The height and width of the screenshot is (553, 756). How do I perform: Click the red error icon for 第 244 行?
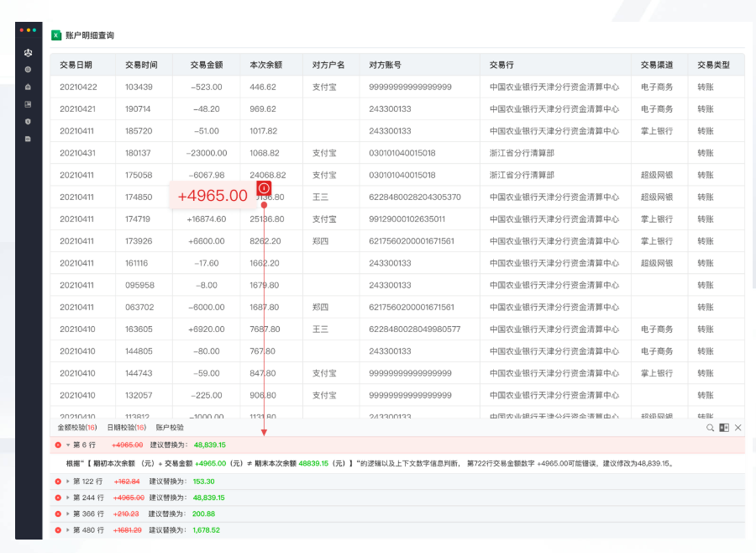[x=58, y=498]
